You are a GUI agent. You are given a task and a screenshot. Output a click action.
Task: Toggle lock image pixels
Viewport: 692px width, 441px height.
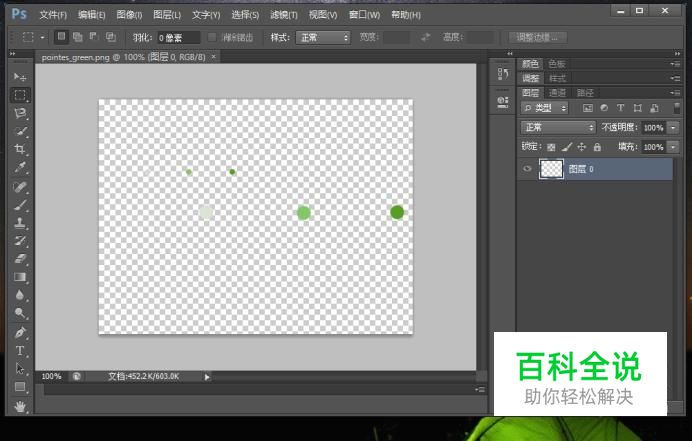tap(567, 147)
